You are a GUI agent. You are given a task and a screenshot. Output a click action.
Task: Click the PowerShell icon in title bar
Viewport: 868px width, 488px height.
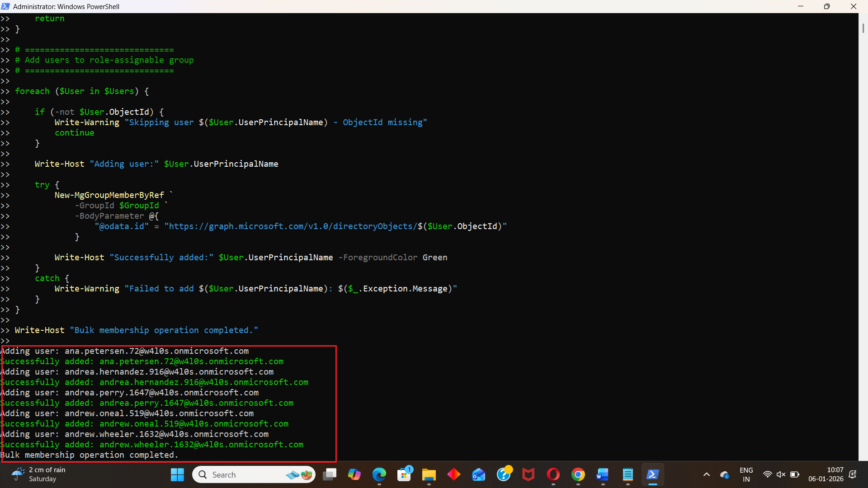(x=5, y=6)
